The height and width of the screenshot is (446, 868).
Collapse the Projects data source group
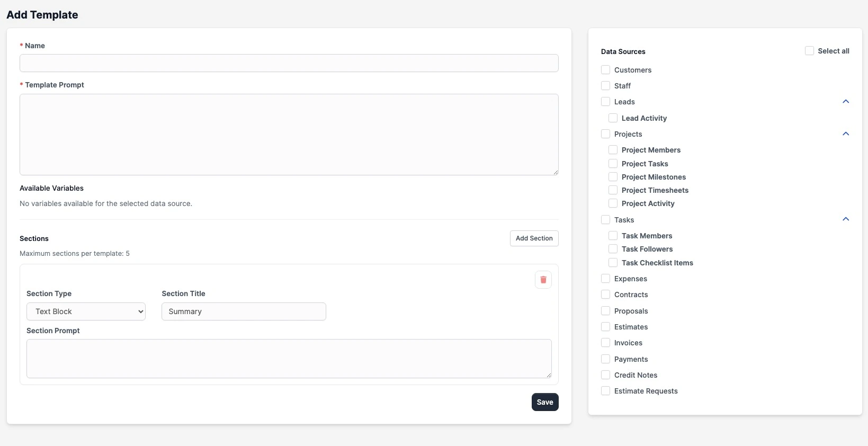(x=846, y=134)
